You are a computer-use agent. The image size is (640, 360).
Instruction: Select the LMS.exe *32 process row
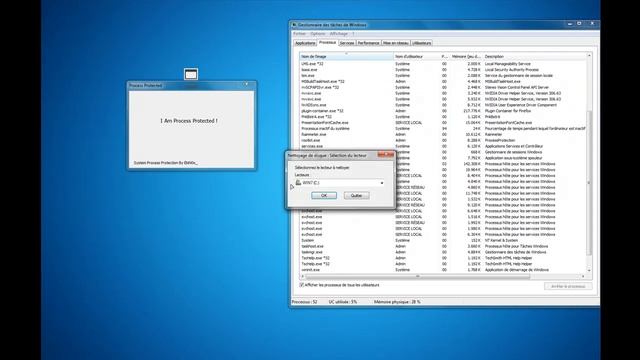pyautogui.click(x=443, y=64)
